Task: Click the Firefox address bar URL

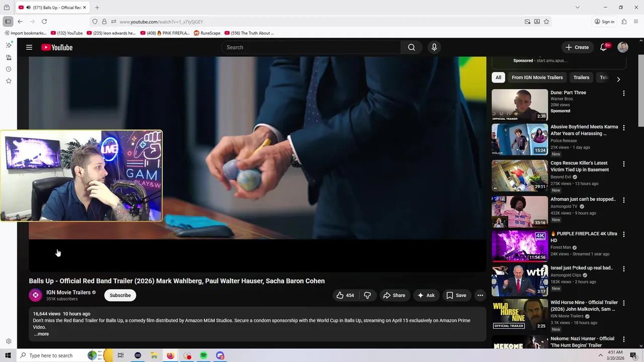Action: coord(161,22)
